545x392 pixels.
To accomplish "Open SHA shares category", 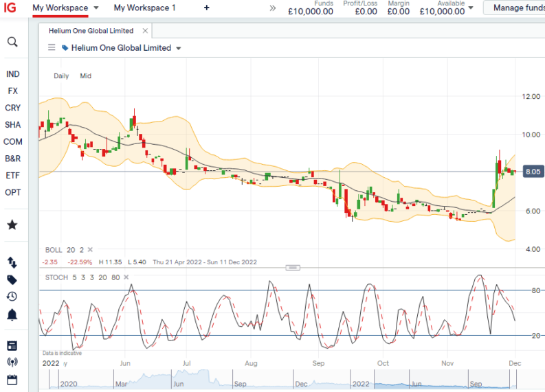I will coord(12,125).
